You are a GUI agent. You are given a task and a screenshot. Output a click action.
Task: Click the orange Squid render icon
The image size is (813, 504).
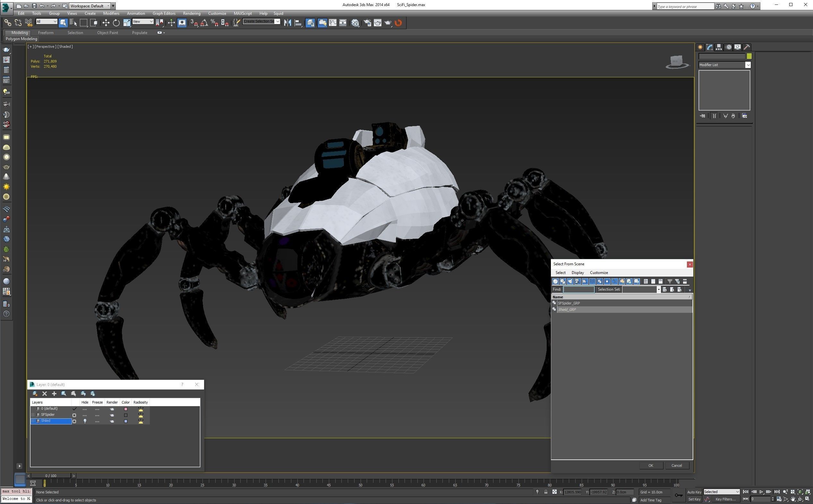[398, 23]
